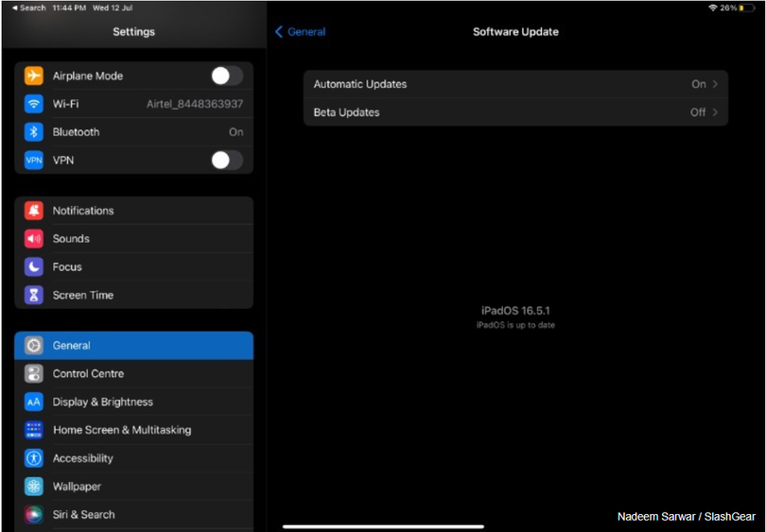Select the Accessibility row
This screenshot has width=766, height=532.
coord(134,458)
